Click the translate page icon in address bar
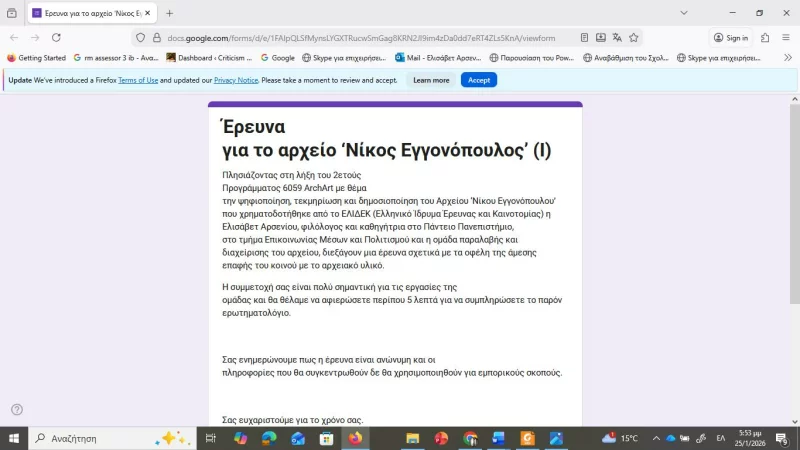This screenshot has width=800, height=450. [x=616, y=38]
